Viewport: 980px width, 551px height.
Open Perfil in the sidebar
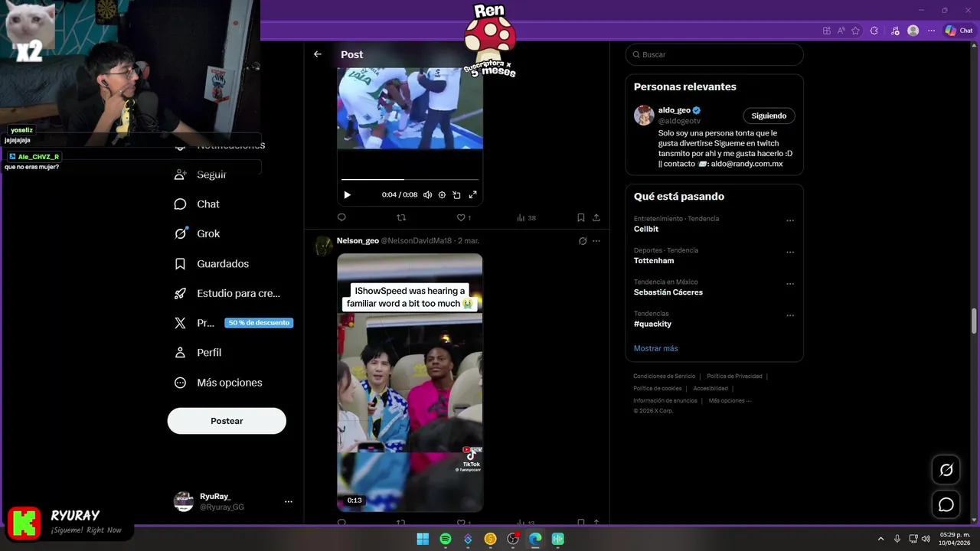click(198, 353)
